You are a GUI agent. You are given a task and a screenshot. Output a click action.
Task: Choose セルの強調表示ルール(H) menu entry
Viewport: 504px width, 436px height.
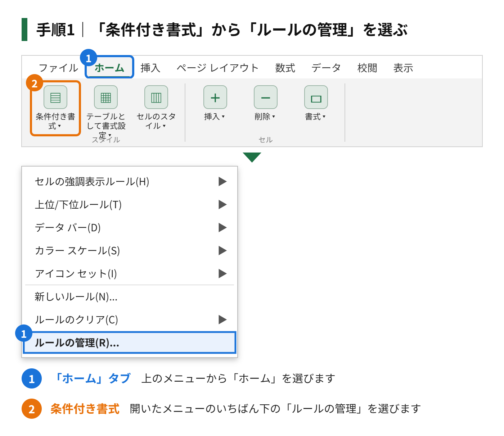(x=130, y=182)
